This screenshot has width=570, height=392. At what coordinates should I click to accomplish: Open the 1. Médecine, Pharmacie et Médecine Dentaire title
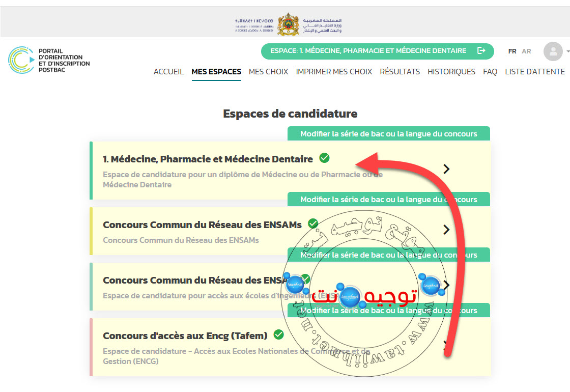tap(208, 159)
